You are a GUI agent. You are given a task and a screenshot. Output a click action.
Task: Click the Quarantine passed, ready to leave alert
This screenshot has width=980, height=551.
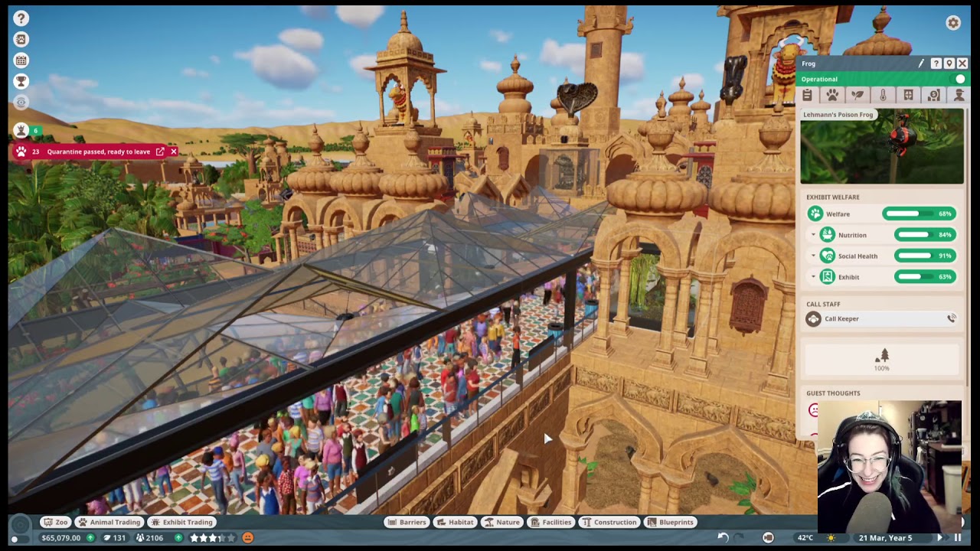(x=98, y=152)
